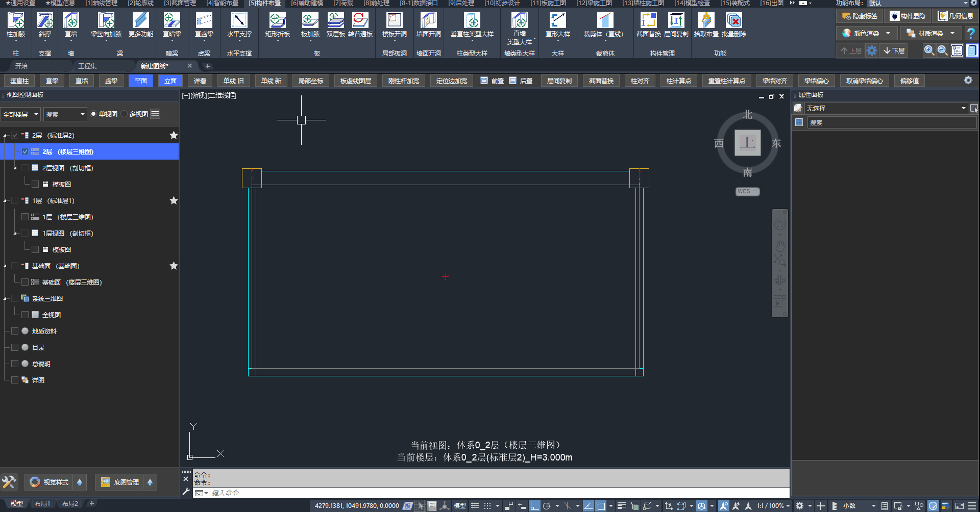Open the [7]荷载 ribbon tab
980x512 pixels.
coord(344,3)
